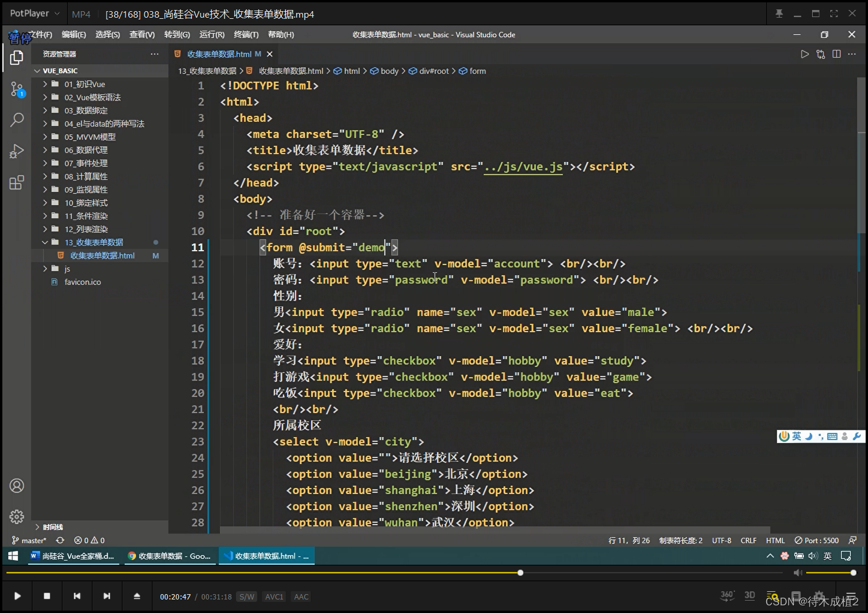Run the file with the editor play icon
This screenshot has height=613, width=868.
point(804,54)
